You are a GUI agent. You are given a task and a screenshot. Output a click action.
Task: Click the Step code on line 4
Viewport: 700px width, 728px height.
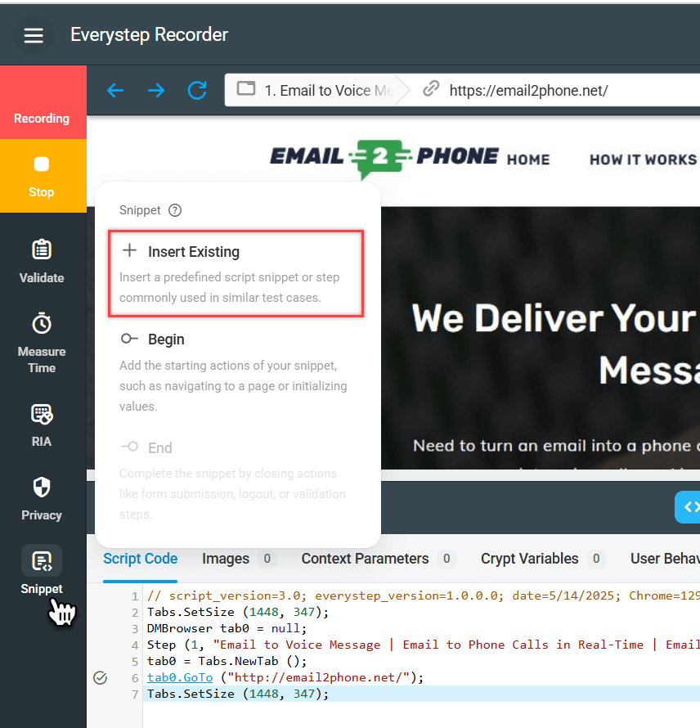[x=424, y=645]
